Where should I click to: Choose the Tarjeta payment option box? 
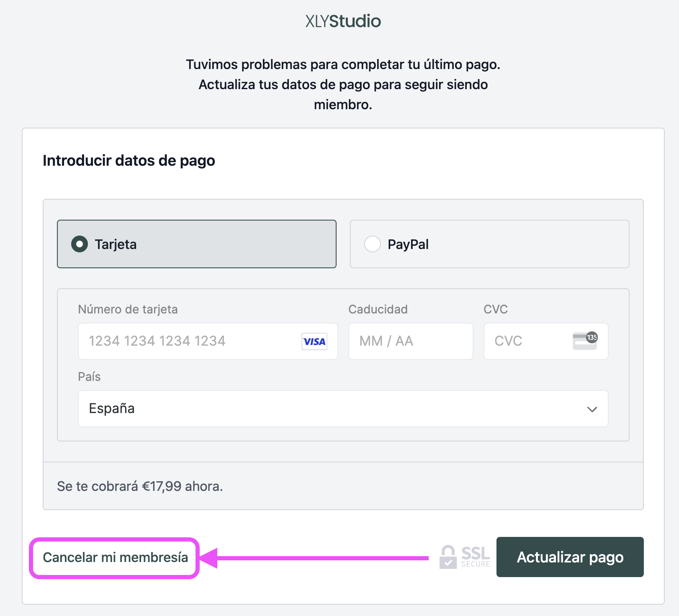point(196,244)
